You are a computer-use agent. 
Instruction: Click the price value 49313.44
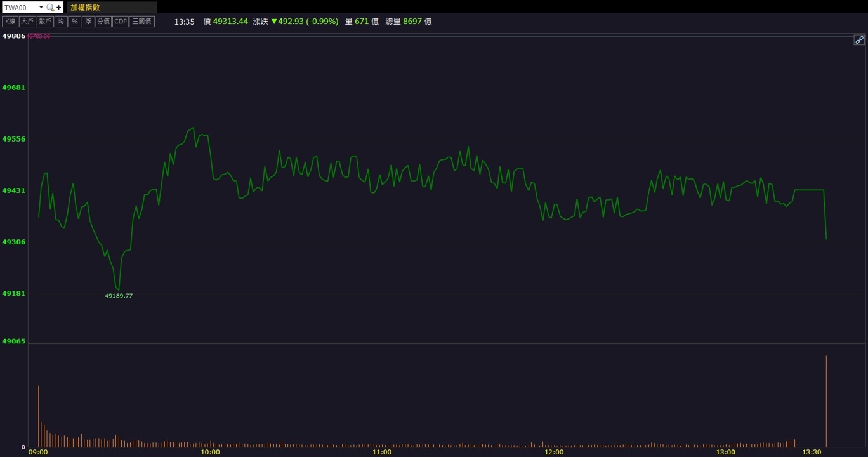pos(230,22)
